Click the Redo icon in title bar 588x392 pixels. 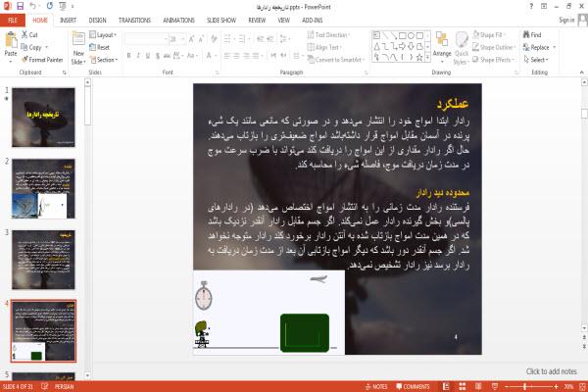pos(50,6)
